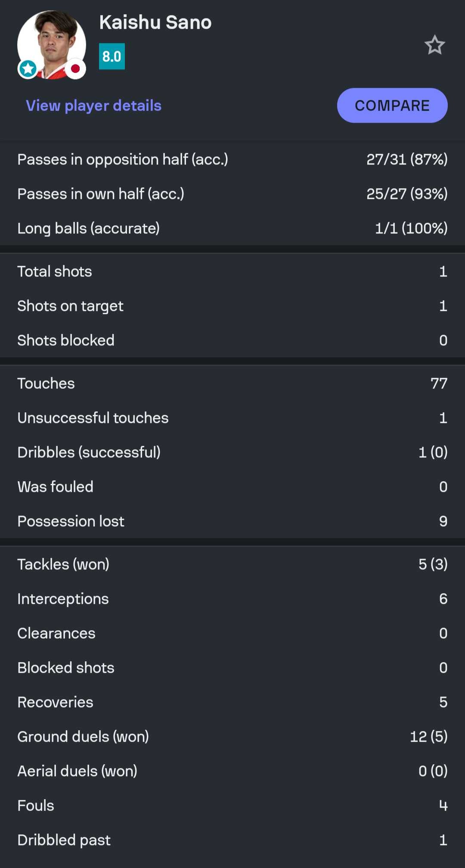Tap the Japan flag badge
Image resolution: width=465 pixels, height=868 pixels.
[x=75, y=68]
